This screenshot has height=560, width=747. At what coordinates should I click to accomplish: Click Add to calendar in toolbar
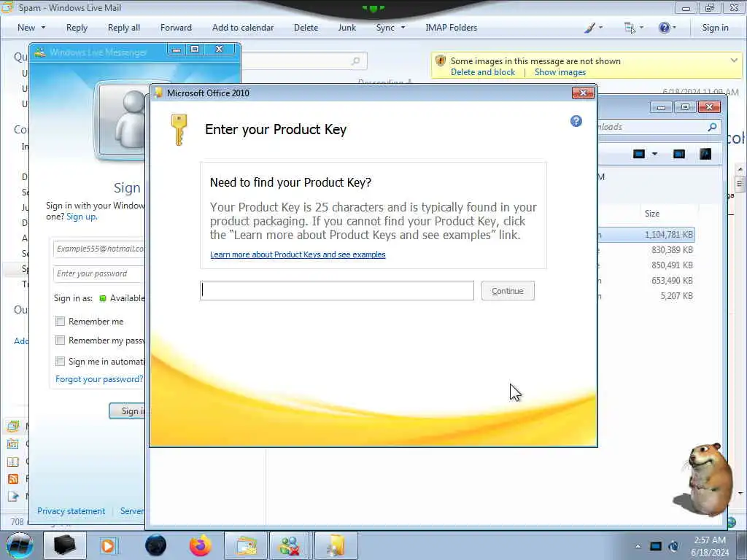click(243, 28)
